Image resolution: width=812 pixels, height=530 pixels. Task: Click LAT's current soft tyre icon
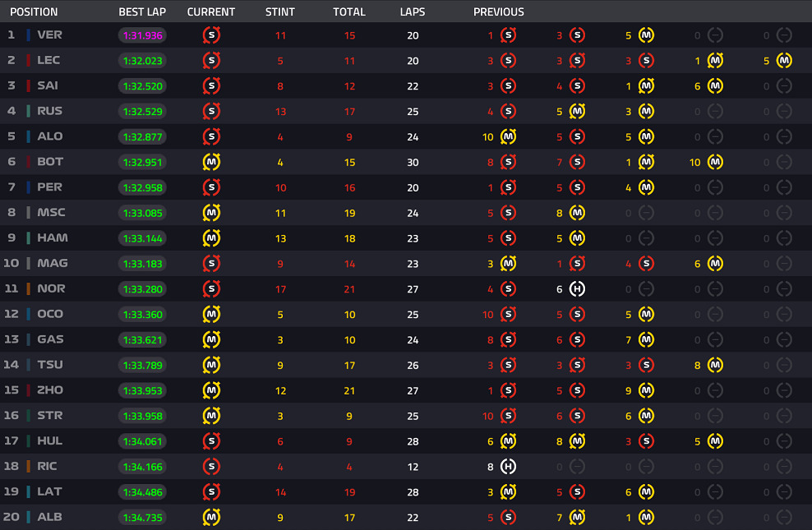[x=211, y=491]
